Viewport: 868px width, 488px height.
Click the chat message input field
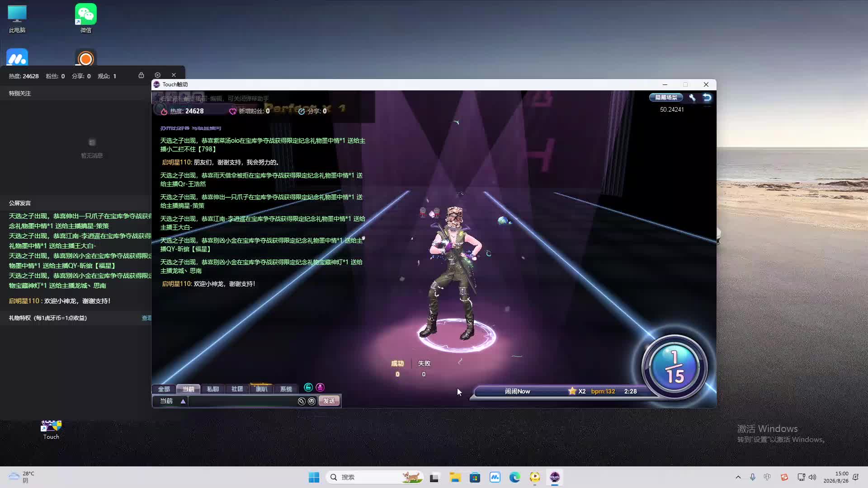[243, 401]
